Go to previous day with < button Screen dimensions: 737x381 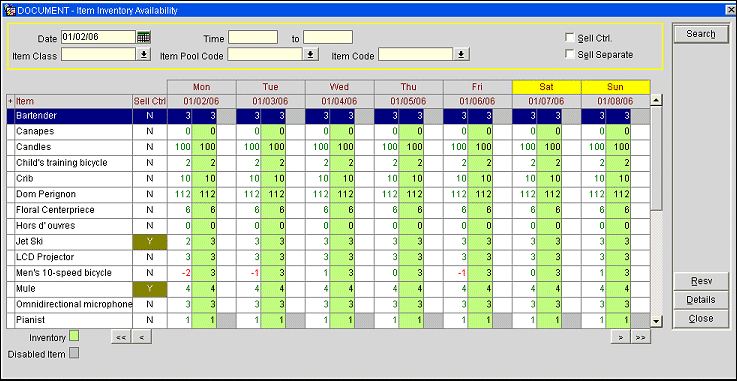pyautogui.click(x=142, y=337)
